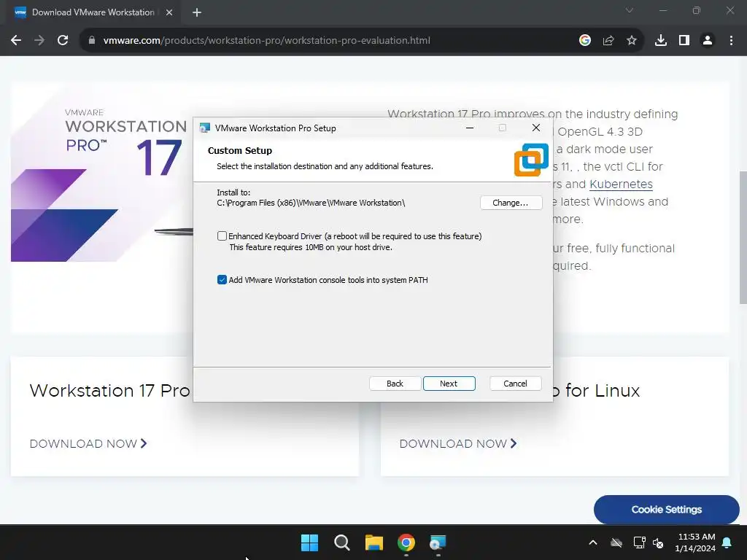Uncheck Add console tools into system PATH
747x560 pixels.
click(x=222, y=279)
